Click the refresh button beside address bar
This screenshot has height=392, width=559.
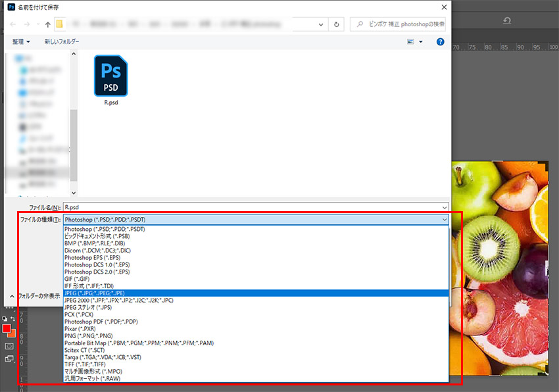pyautogui.click(x=337, y=24)
